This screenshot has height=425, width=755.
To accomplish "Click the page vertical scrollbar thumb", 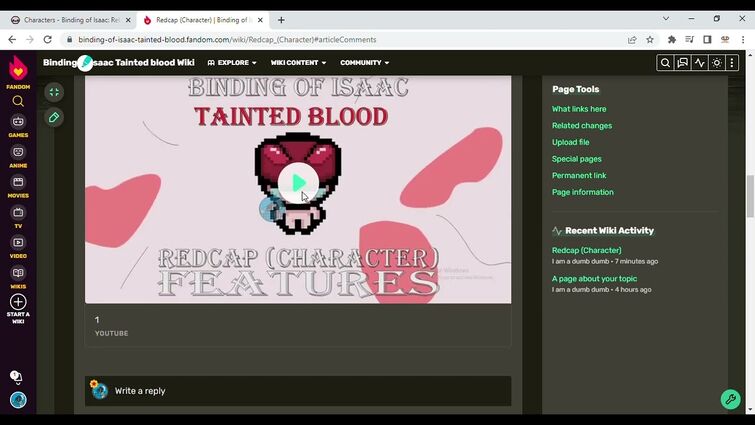I will tap(750, 196).
